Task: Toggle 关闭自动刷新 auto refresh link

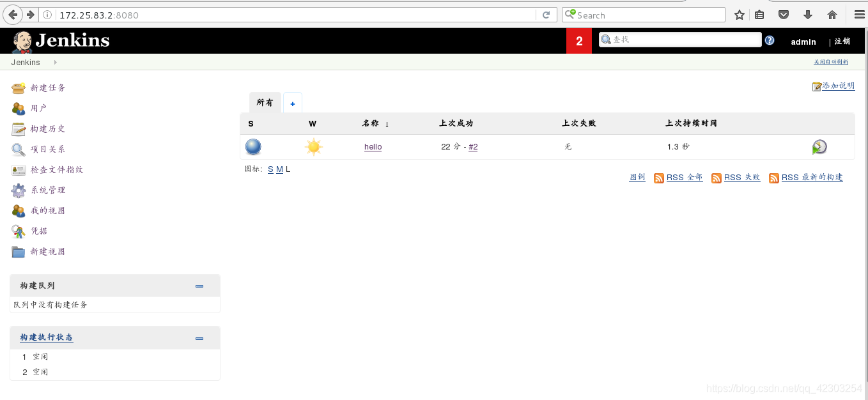Action: click(831, 62)
